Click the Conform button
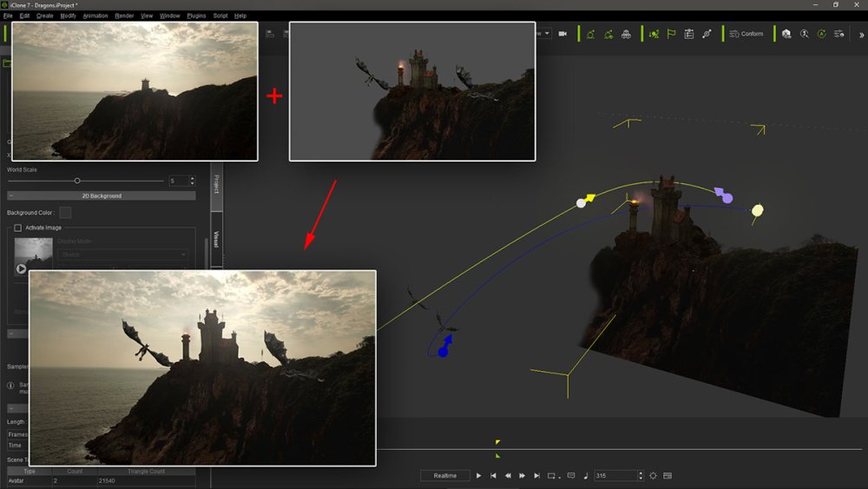Viewport: 868px width, 489px height. (x=746, y=34)
